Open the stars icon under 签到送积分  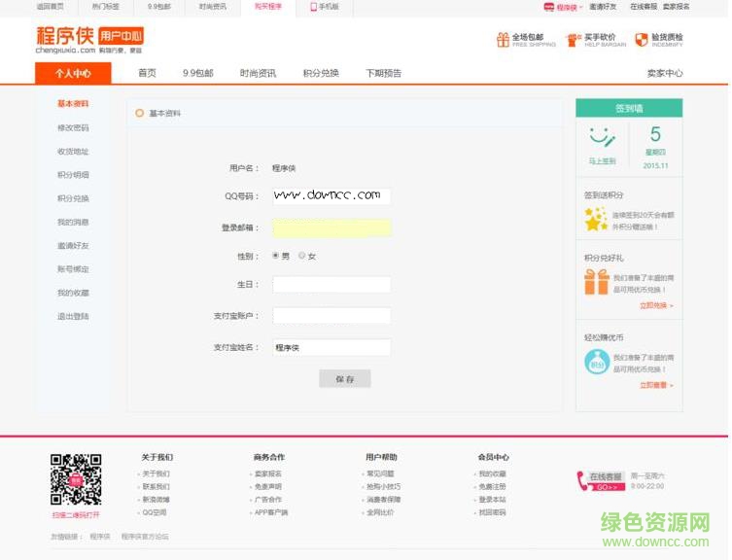[x=596, y=220]
